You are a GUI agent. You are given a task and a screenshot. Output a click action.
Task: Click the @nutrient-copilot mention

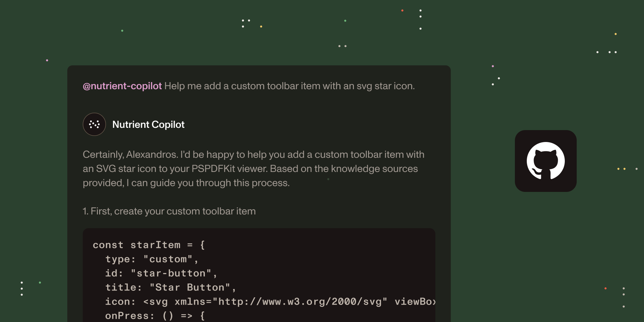pos(122,86)
